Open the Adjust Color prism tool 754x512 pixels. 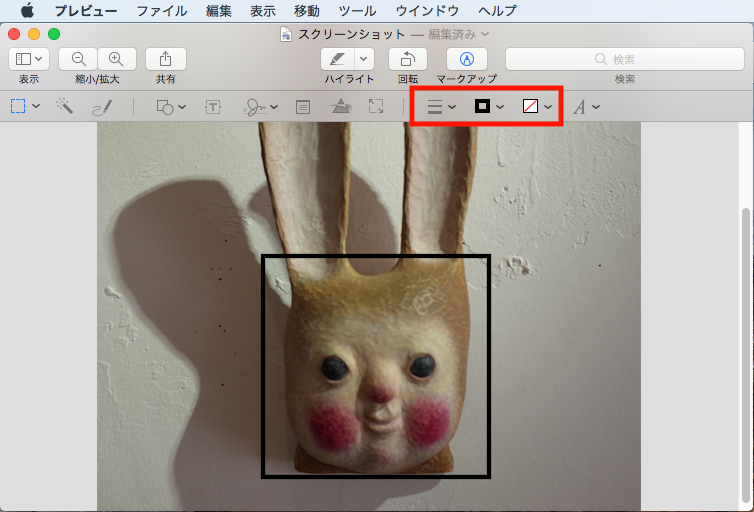[341, 106]
